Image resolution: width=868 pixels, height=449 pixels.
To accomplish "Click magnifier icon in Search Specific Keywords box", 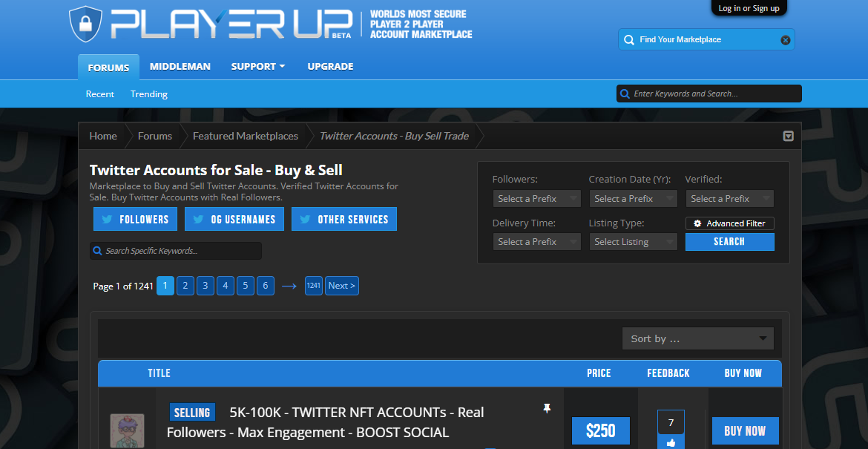I will pos(97,251).
